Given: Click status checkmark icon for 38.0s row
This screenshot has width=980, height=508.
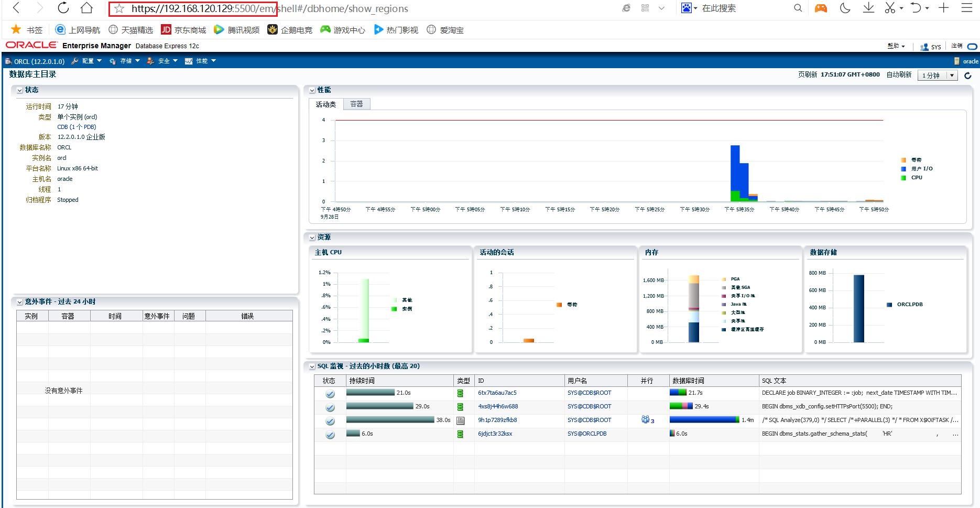Looking at the screenshot, I should (x=330, y=420).
